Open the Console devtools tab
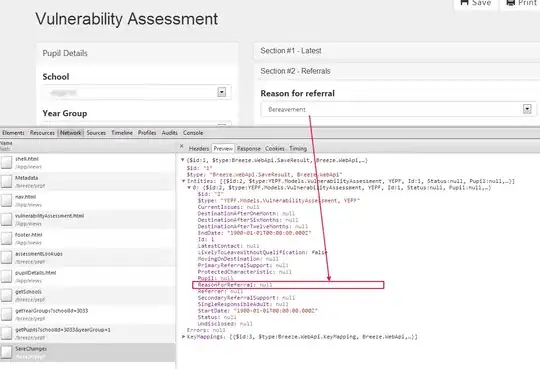This screenshot has width=540, height=369. click(193, 133)
